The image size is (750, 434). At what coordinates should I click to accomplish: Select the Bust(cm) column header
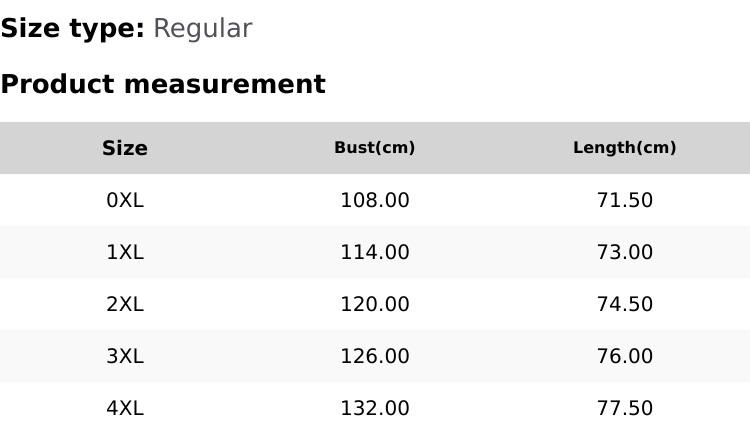[375, 148]
